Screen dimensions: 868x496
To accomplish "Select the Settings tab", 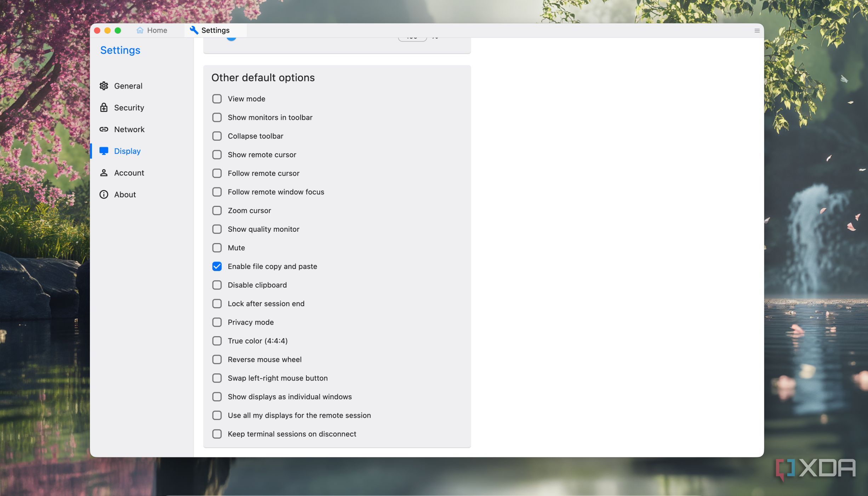I will click(x=215, y=30).
